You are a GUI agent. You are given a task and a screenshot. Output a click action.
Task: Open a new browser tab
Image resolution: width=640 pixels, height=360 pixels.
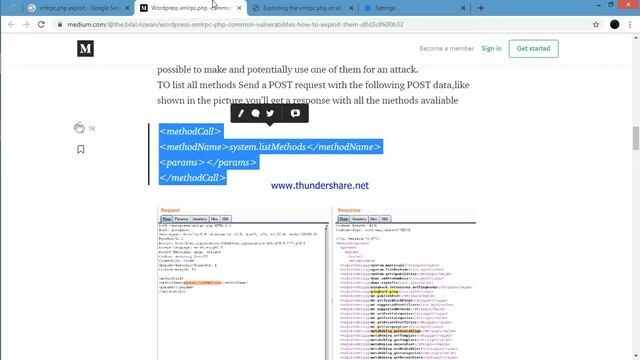(x=481, y=8)
